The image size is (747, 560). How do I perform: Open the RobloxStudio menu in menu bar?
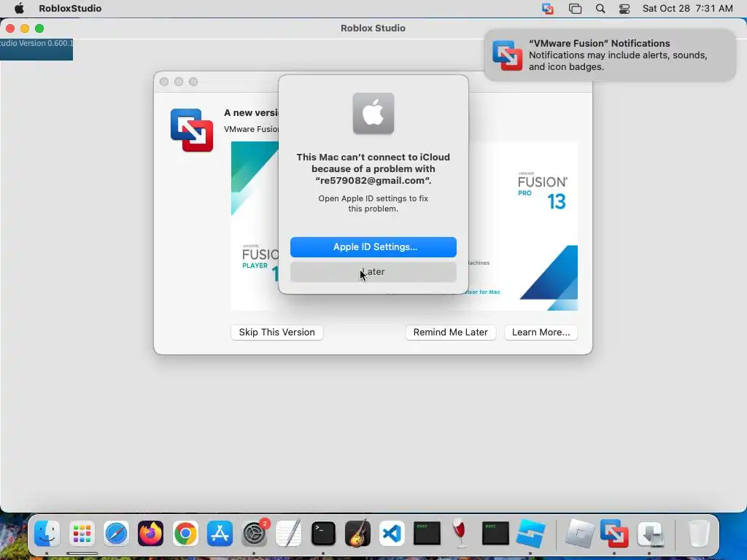70,8
